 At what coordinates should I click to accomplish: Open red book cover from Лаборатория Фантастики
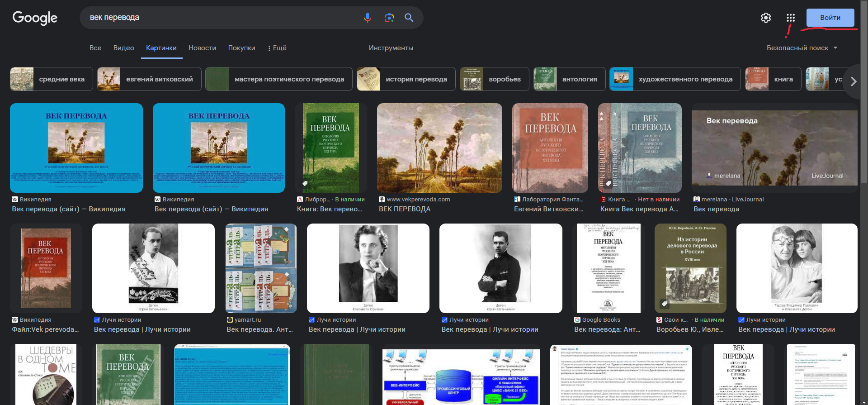[550, 148]
